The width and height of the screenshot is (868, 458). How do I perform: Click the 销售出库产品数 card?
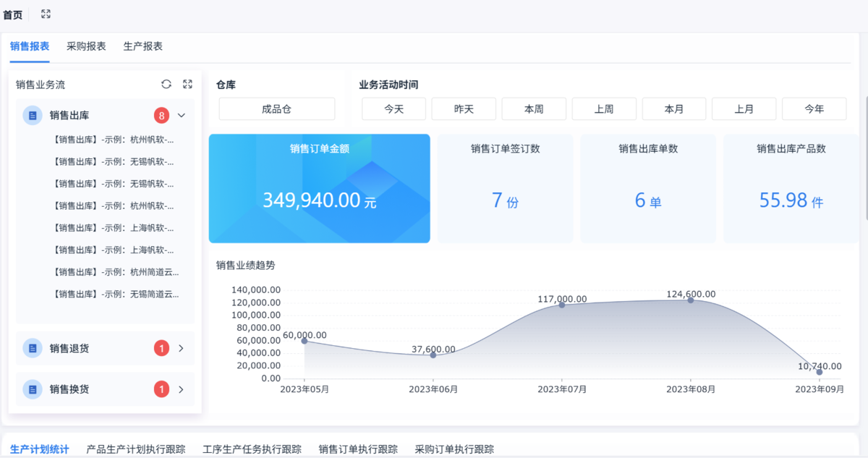(791, 188)
